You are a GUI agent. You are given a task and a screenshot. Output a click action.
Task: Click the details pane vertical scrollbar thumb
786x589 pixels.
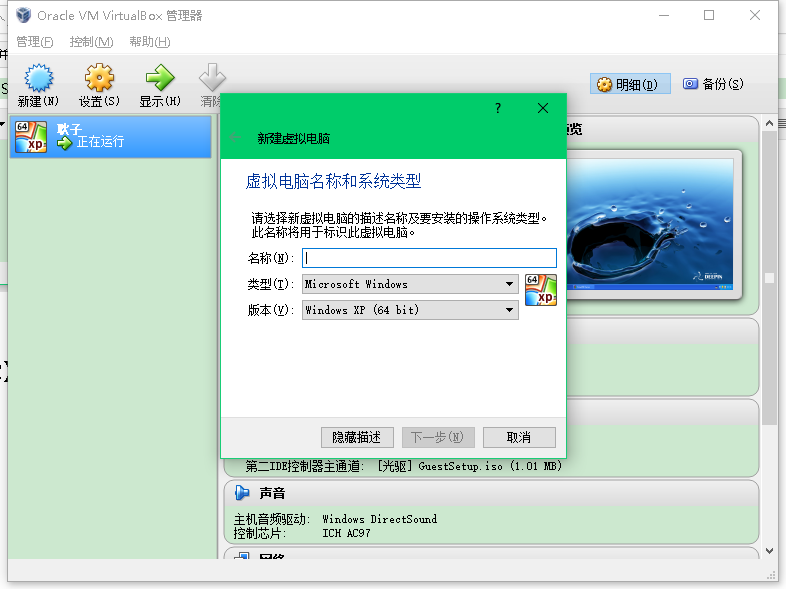coord(769,278)
